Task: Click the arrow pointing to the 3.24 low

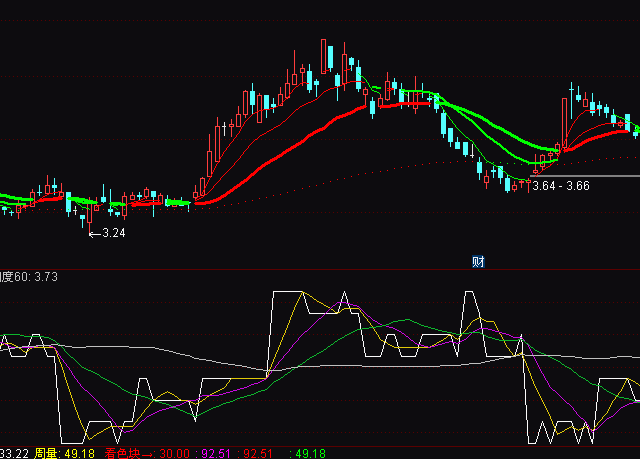Action: (94, 233)
